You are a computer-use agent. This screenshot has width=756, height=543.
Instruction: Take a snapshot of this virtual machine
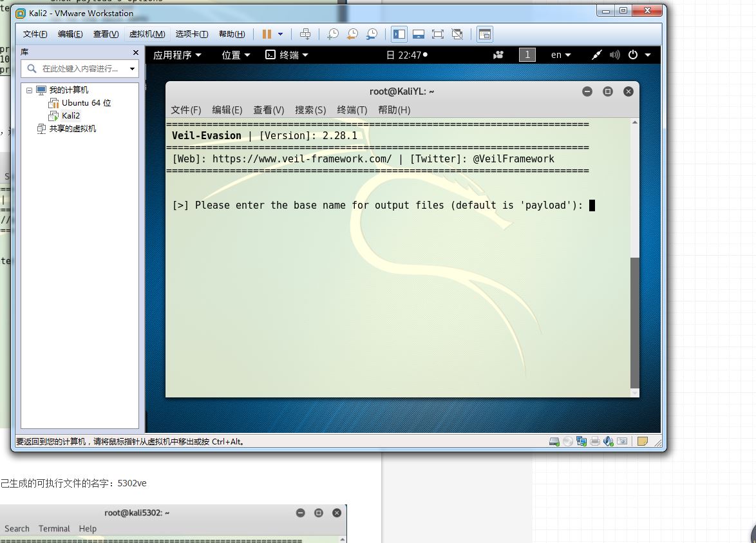(333, 34)
